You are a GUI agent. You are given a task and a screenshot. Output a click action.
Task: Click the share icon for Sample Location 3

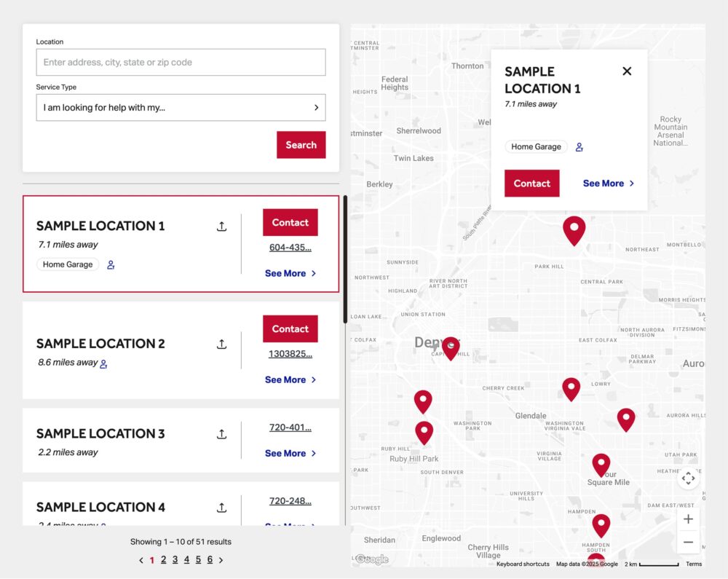(x=222, y=434)
